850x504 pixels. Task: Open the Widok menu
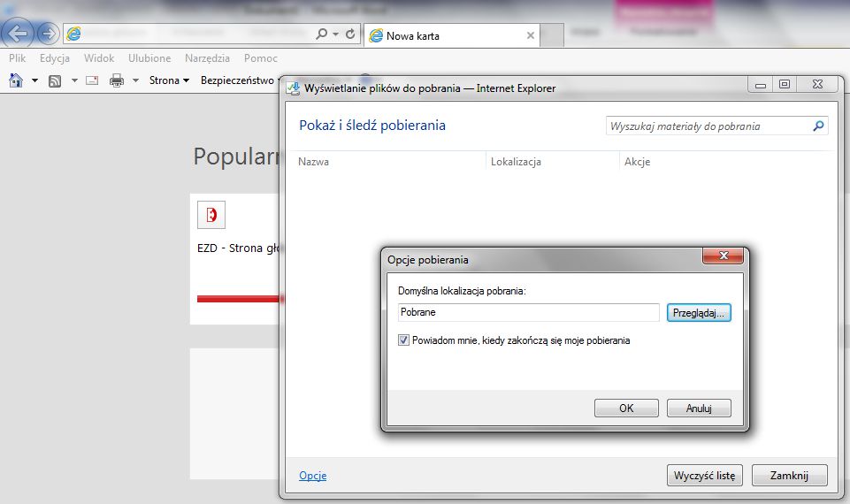pos(99,58)
